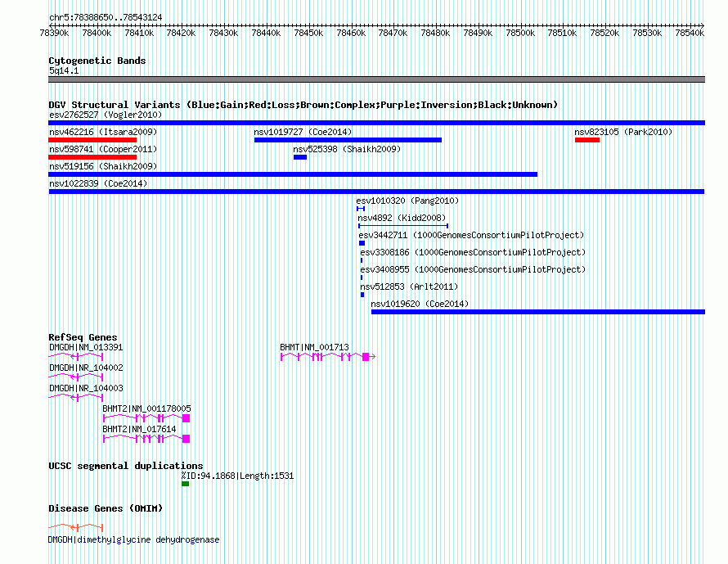Click the nsv525398 (Shaikh2009) label text
Screen dimensions: 728x564
[x=347, y=149]
